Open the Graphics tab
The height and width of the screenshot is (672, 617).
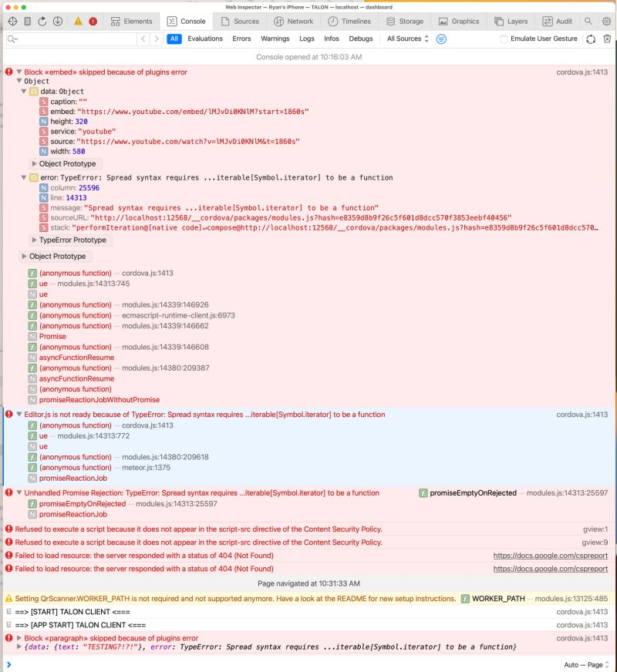[x=459, y=22]
